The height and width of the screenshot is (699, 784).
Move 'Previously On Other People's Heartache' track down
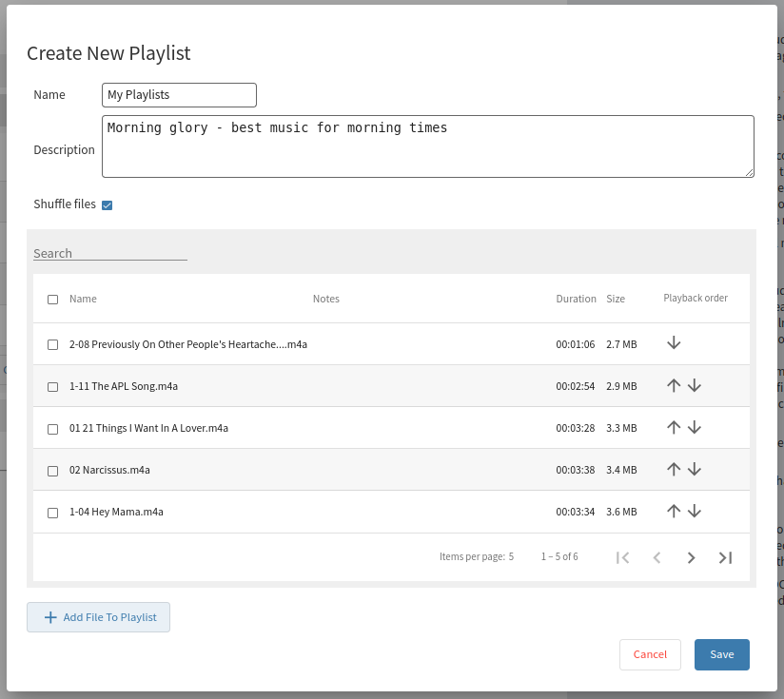coord(674,343)
